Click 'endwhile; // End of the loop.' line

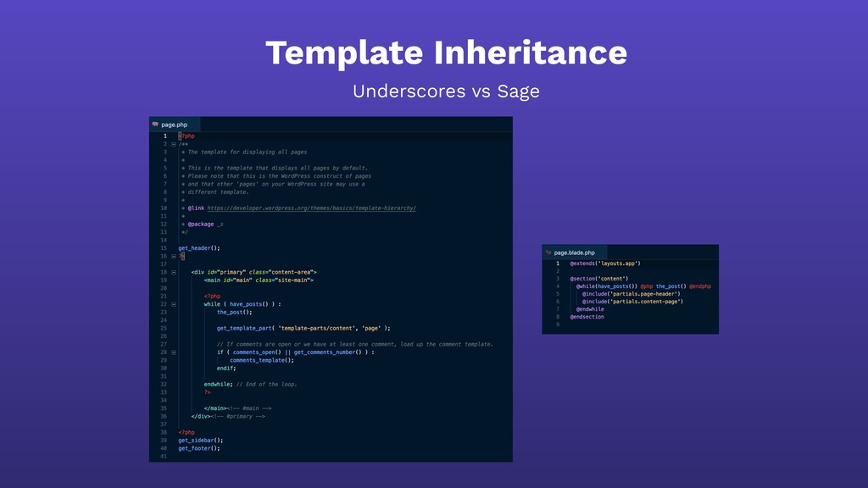pos(250,384)
